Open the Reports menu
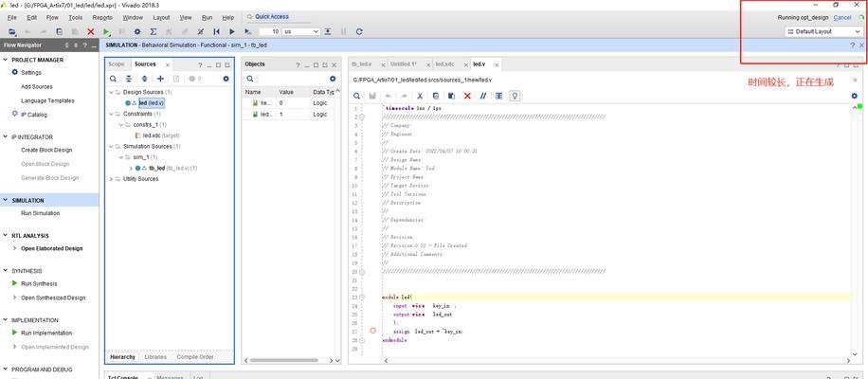 102,18
